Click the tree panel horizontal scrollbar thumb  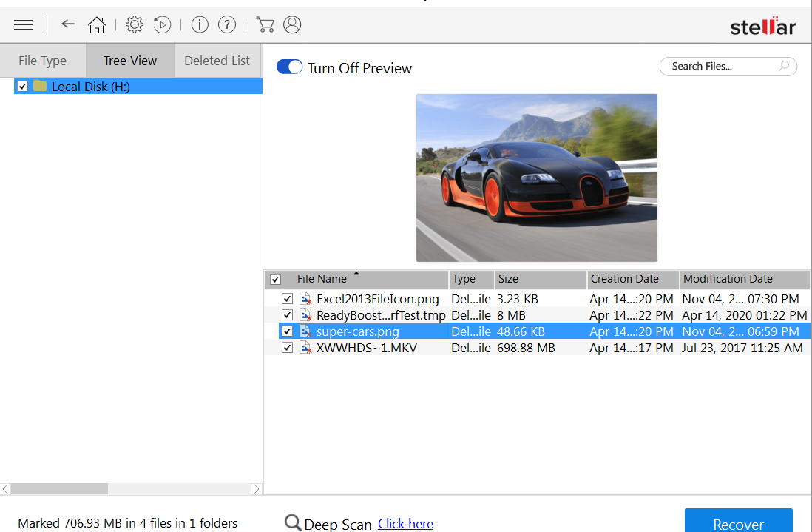60,488
